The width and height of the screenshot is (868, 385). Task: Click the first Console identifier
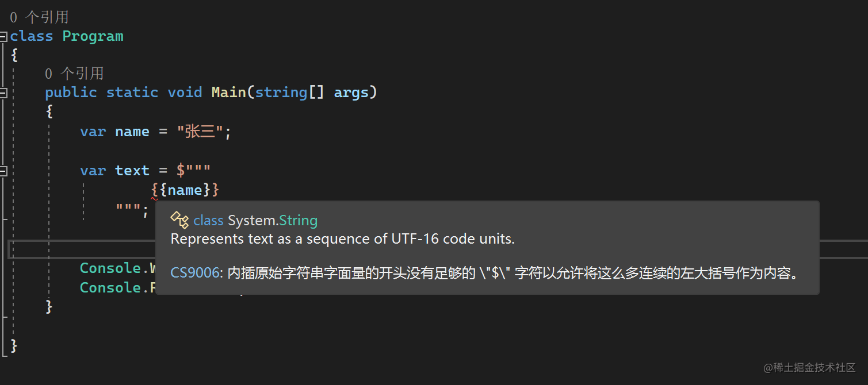[x=110, y=268]
